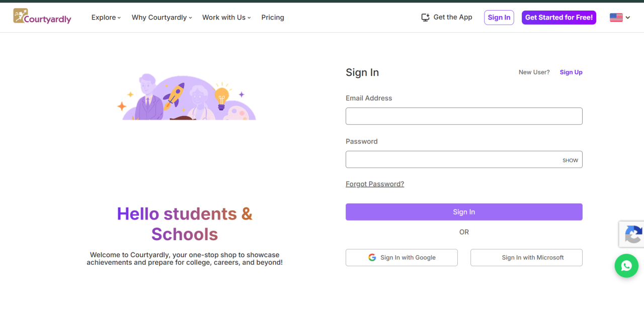Click the Sign Up link
This screenshot has width=644, height=309.
[x=571, y=72]
